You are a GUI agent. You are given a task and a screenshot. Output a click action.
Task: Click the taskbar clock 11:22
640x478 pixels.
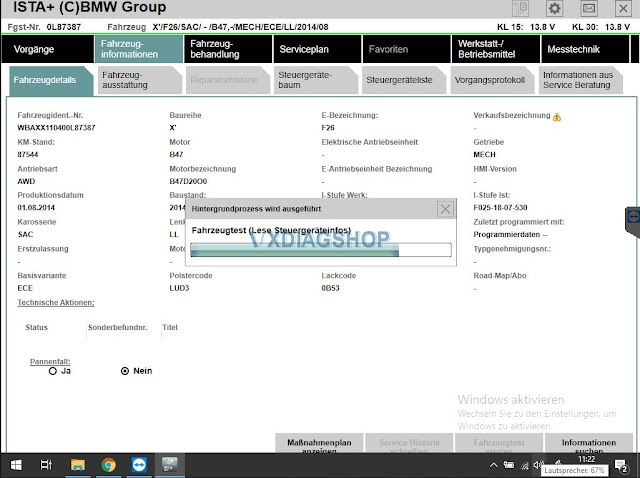(587, 459)
